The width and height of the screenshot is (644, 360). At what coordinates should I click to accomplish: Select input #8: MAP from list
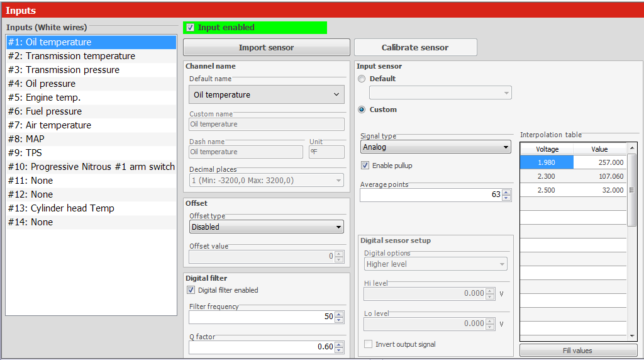point(35,139)
